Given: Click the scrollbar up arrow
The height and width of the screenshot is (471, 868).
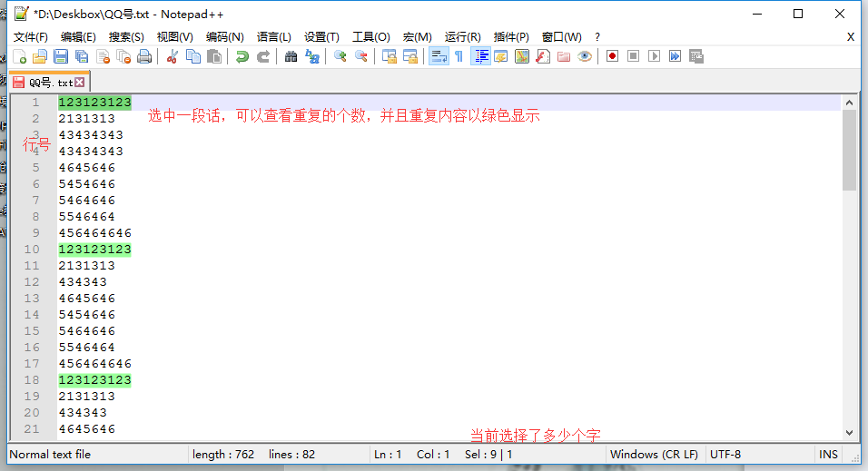Looking at the screenshot, I should [x=849, y=103].
